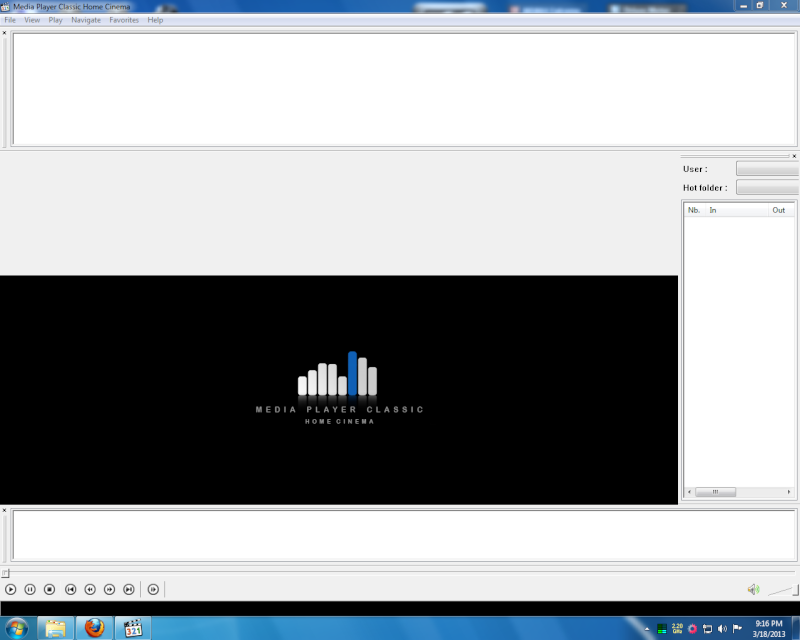Click the Hot folder field

coord(767,187)
